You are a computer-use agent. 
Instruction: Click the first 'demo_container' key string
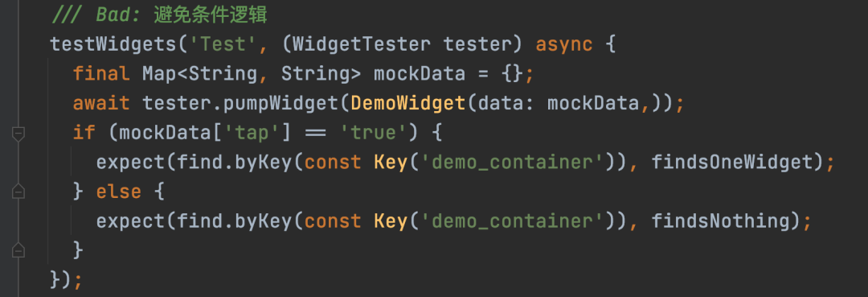tap(512, 163)
